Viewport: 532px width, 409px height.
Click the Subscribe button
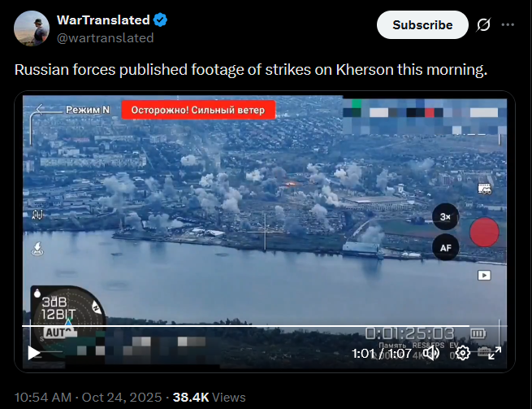click(422, 24)
